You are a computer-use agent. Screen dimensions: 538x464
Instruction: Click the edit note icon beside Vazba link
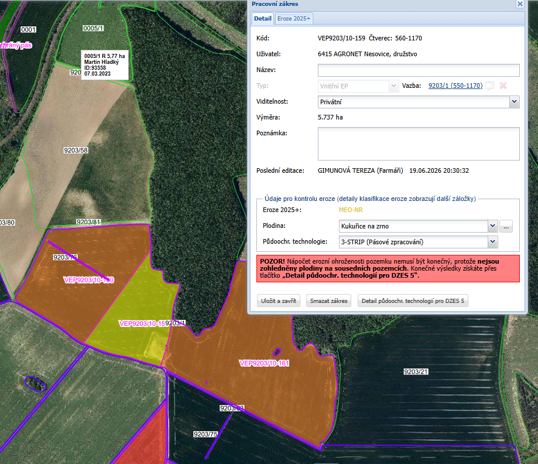(490, 86)
